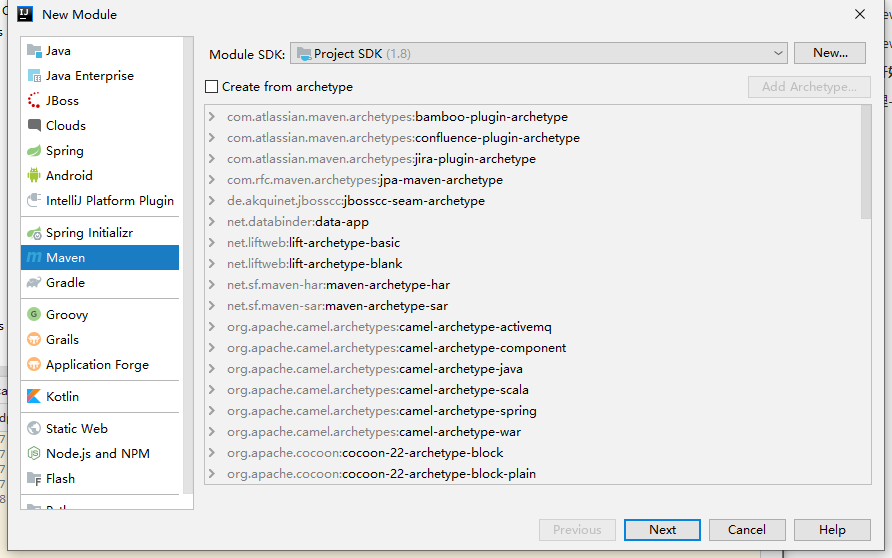Expand jpa-maven-archetype entry
Viewport: 892px width, 558px height.
[212, 180]
